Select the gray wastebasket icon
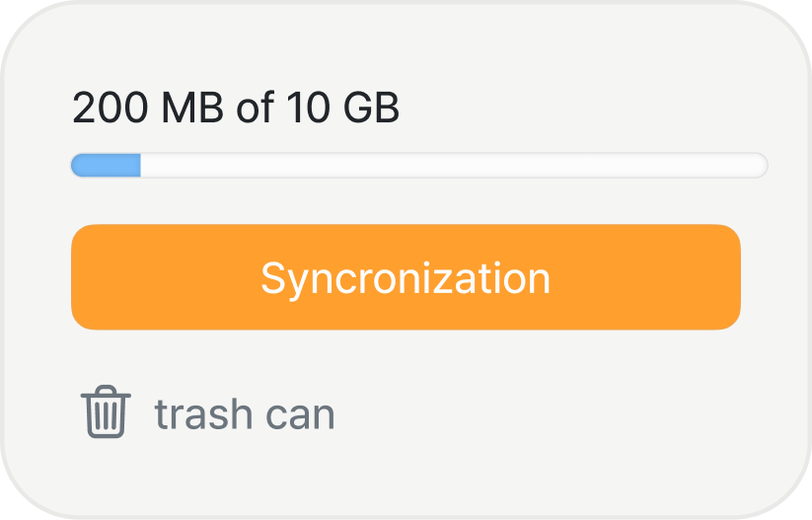 tap(105, 413)
